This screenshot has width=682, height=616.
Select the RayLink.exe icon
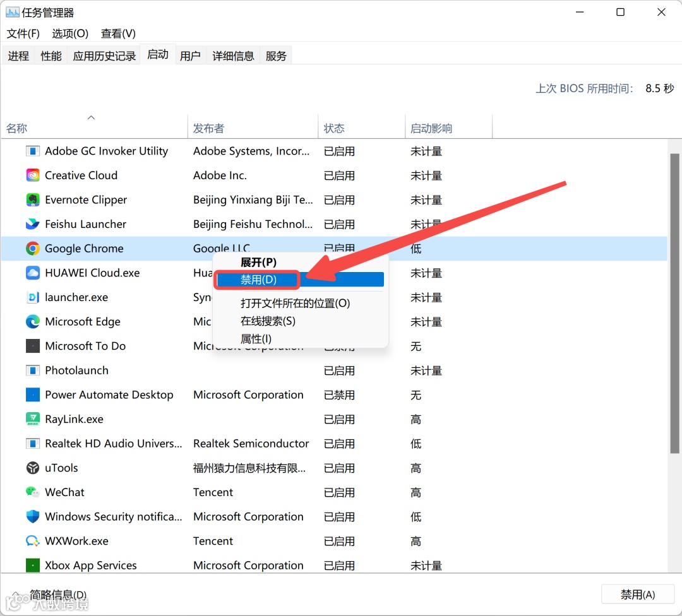coord(33,419)
